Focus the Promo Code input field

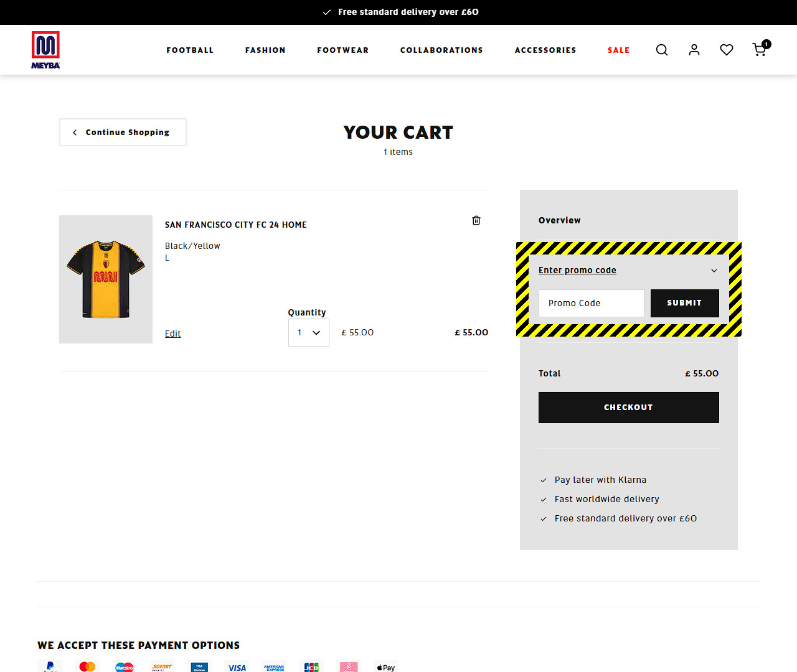pos(592,303)
